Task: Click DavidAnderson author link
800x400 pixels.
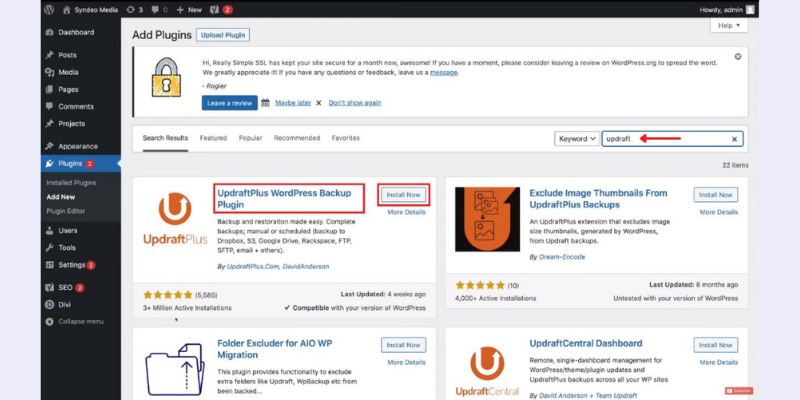Action: 307,266
